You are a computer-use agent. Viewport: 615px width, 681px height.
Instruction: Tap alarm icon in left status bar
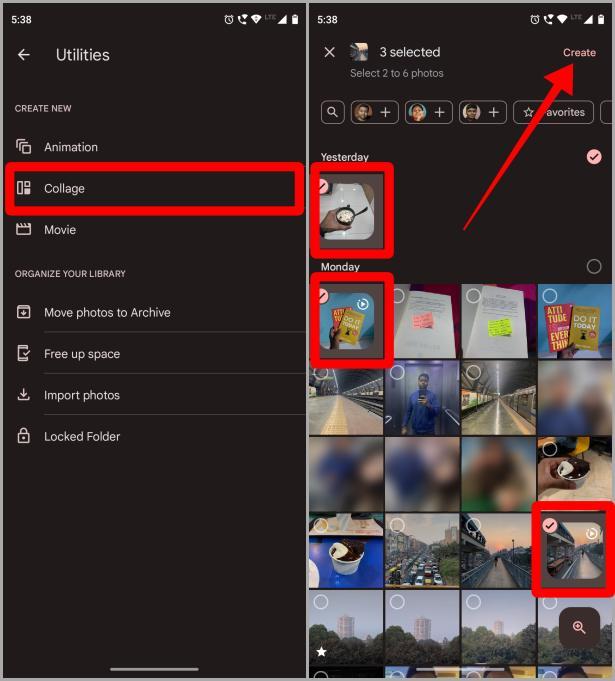228,19
